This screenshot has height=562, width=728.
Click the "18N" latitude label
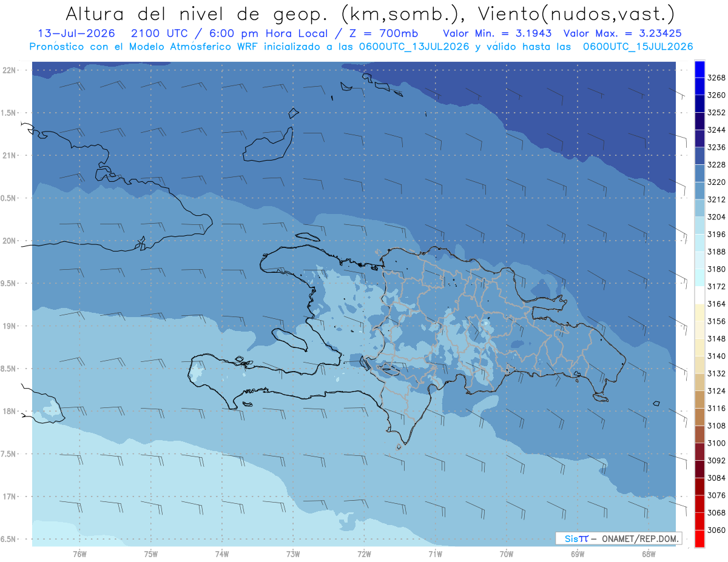coord(10,411)
